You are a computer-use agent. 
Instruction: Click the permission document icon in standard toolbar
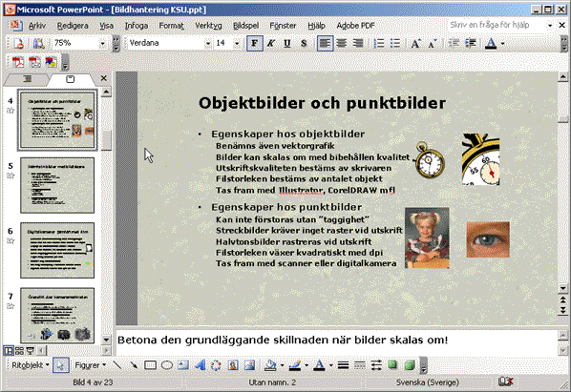[x=18, y=44]
